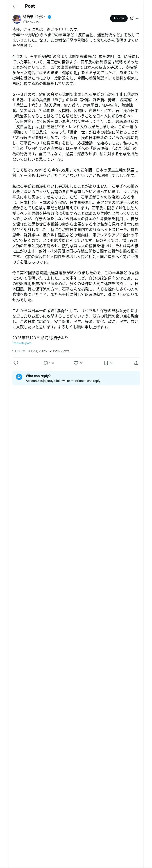152x868 pixels.
Task: Follow the @jo_kouyo account
Action: coord(119,18)
